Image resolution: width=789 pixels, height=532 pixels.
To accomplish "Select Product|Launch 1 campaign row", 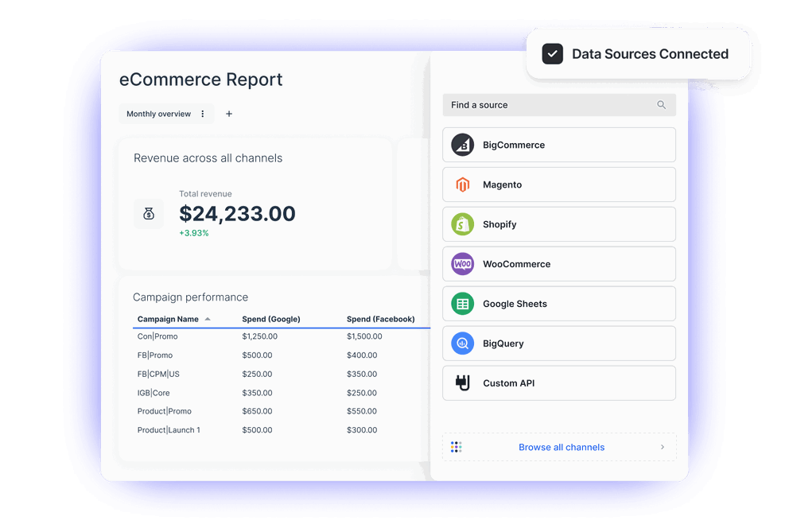I will tap(282, 430).
